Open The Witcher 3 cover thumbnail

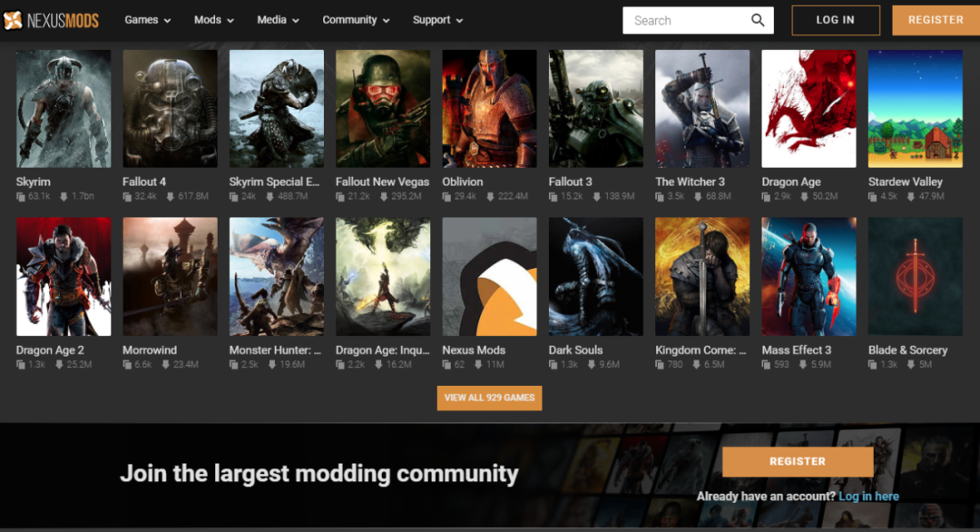click(702, 109)
